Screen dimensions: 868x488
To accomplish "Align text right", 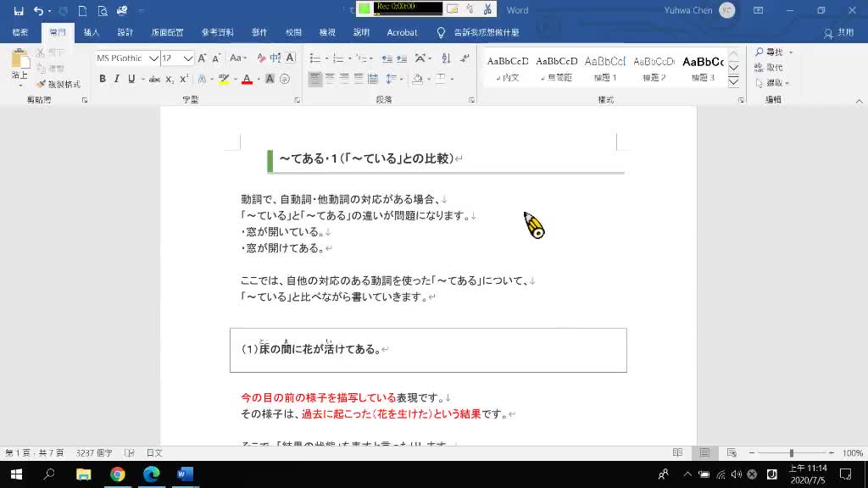I will click(x=344, y=79).
